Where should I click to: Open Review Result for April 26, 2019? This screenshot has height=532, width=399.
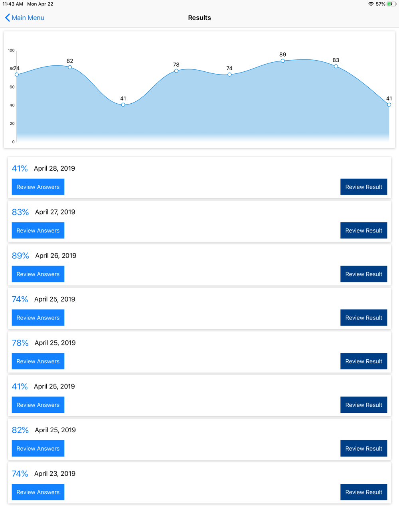(363, 274)
